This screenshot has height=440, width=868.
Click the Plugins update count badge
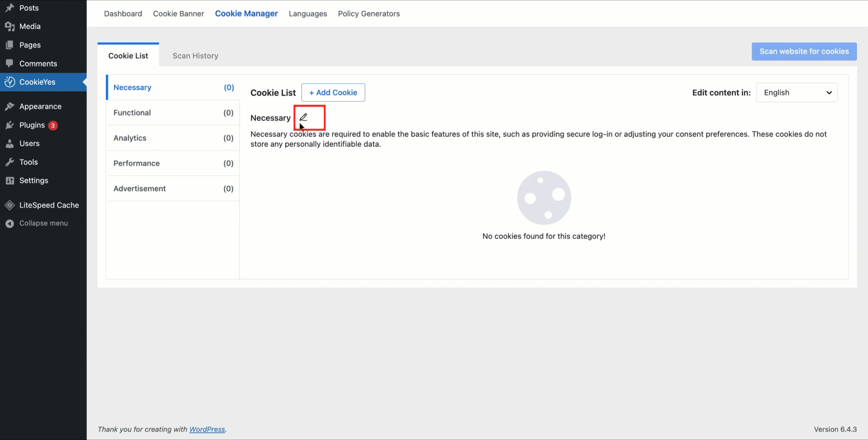pyautogui.click(x=53, y=125)
